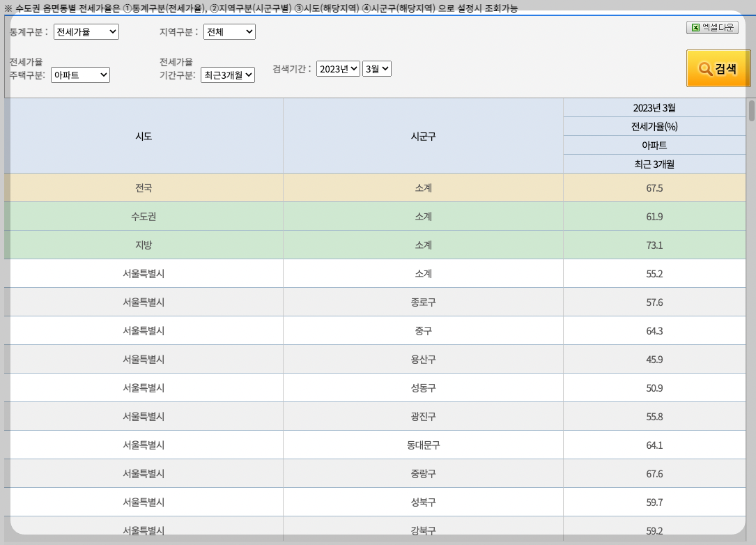Screen dimensions: 756x545
Task: Open the 주택구분 dropdown showing 아파트
Action: [x=80, y=75]
